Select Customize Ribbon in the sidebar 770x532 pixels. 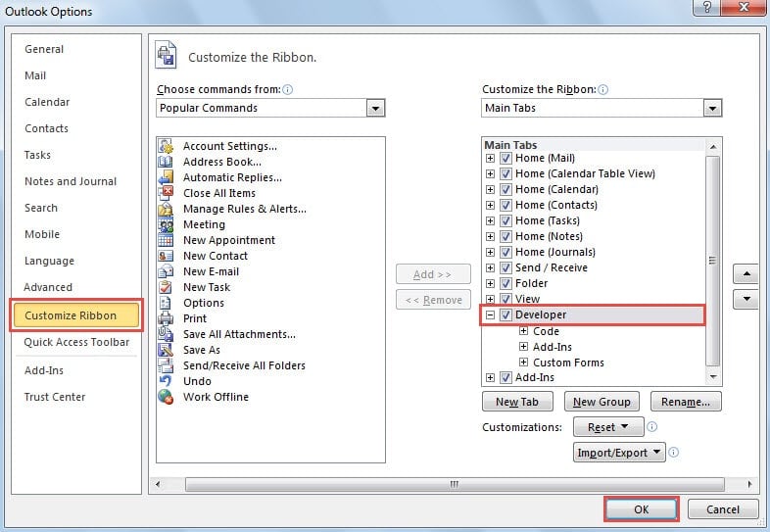point(76,315)
